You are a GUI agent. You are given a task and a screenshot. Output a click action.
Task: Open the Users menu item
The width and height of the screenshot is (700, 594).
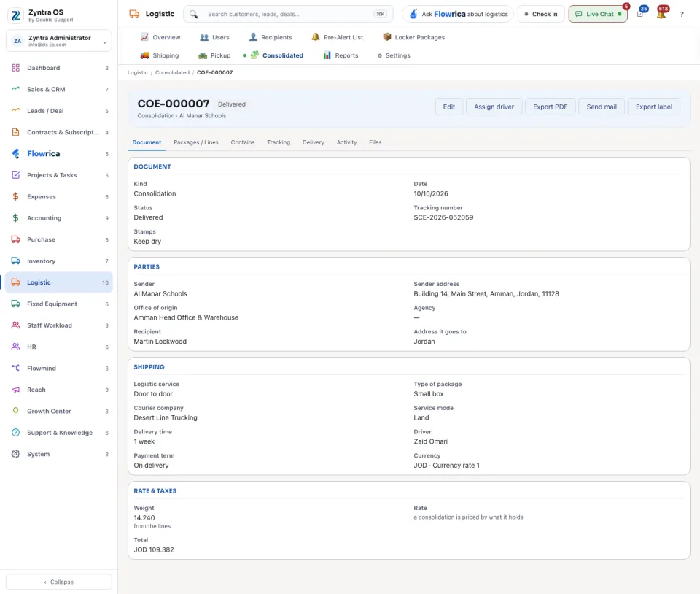tap(214, 37)
